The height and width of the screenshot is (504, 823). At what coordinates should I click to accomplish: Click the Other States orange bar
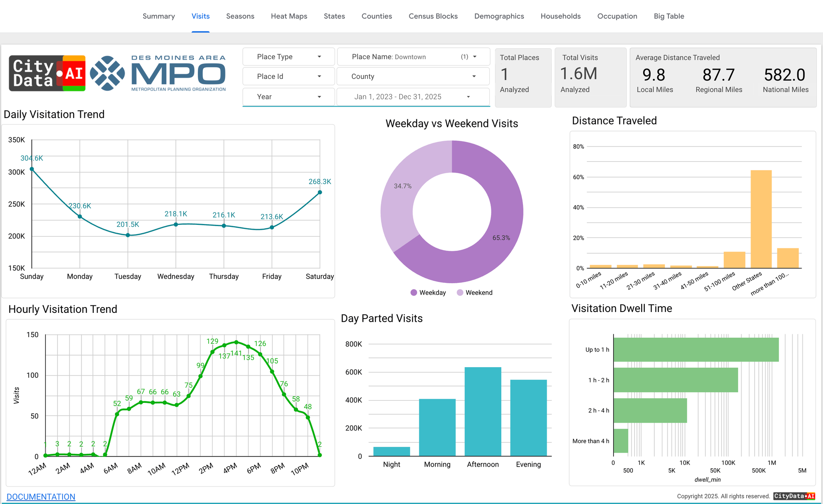coord(761,219)
